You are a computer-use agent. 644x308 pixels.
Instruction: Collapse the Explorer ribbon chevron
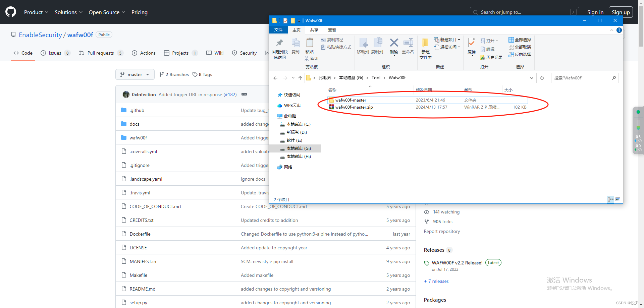pos(612,30)
